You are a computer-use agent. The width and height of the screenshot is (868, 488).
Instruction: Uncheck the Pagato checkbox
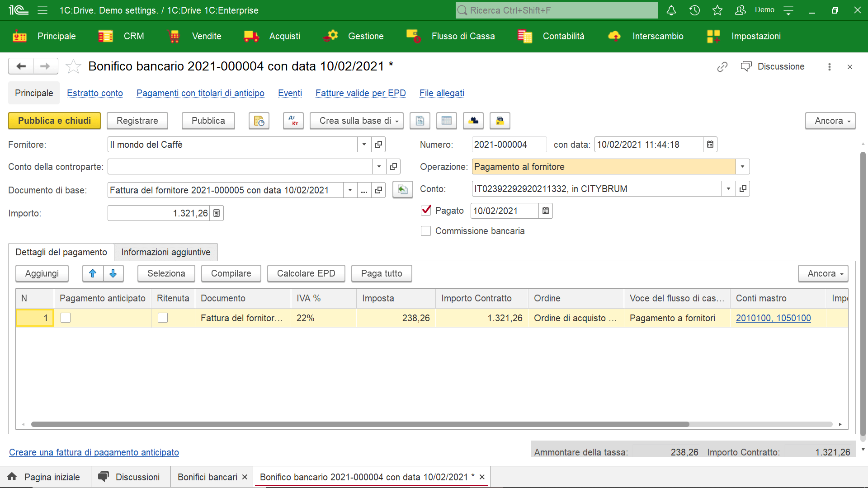(426, 210)
